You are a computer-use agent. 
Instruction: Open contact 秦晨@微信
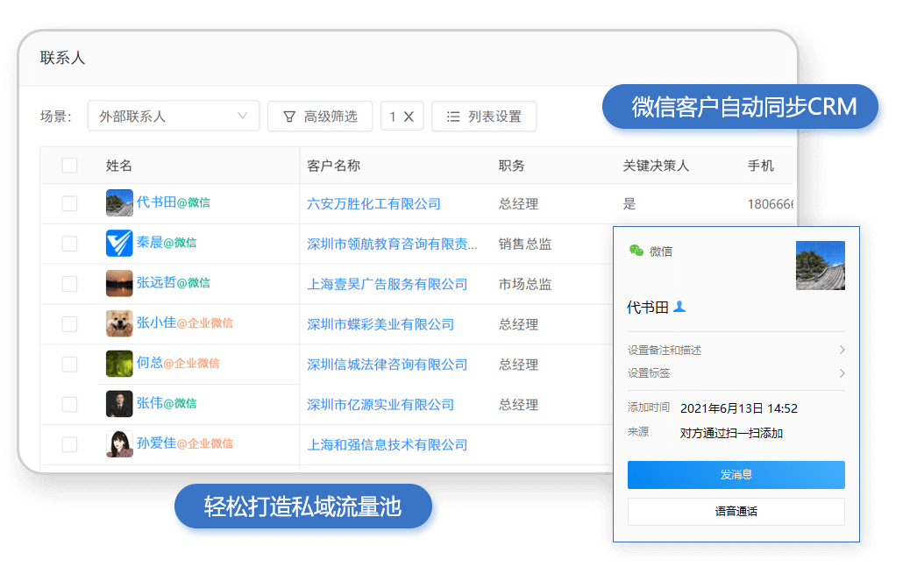tap(167, 243)
